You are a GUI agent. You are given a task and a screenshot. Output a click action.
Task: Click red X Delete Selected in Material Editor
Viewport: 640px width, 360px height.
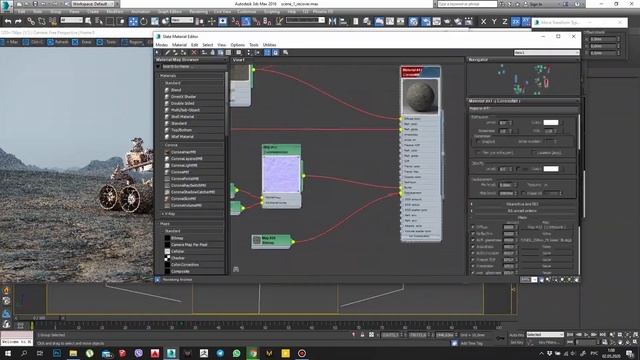tap(194, 52)
